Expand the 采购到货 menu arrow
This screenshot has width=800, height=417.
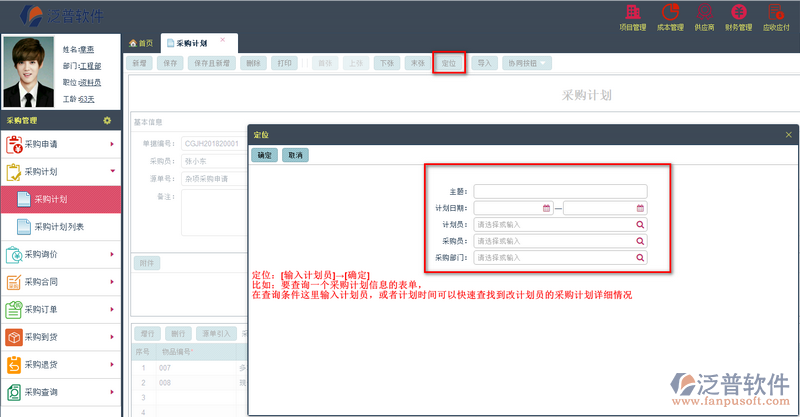pos(112,337)
